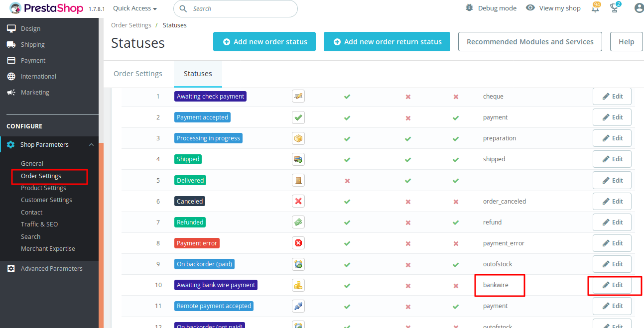Image resolution: width=644 pixels, height=328 pixels.
Task: Open the notifications bell icon
Action: tap(595, 8)
